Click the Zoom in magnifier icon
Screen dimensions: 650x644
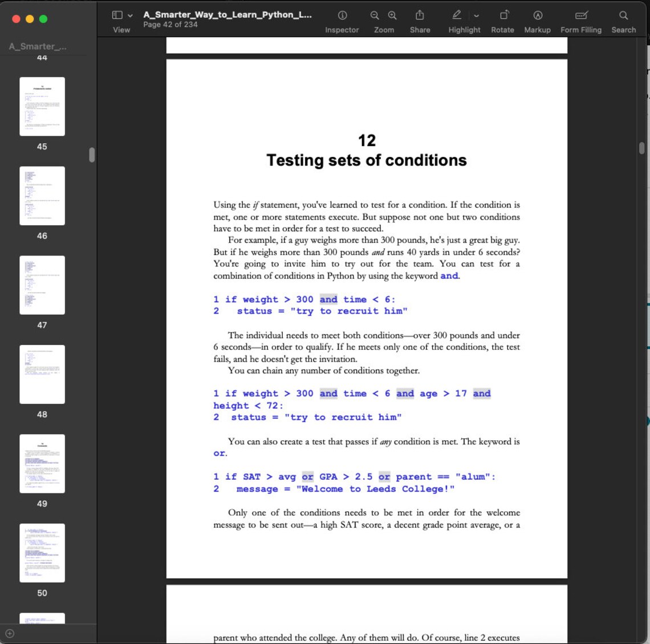coord(392,15)
